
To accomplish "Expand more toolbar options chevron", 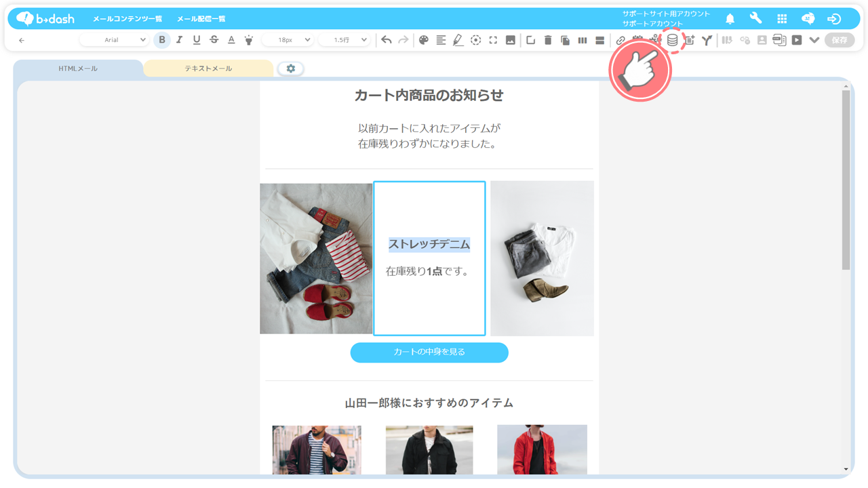I will click(814, 40).
